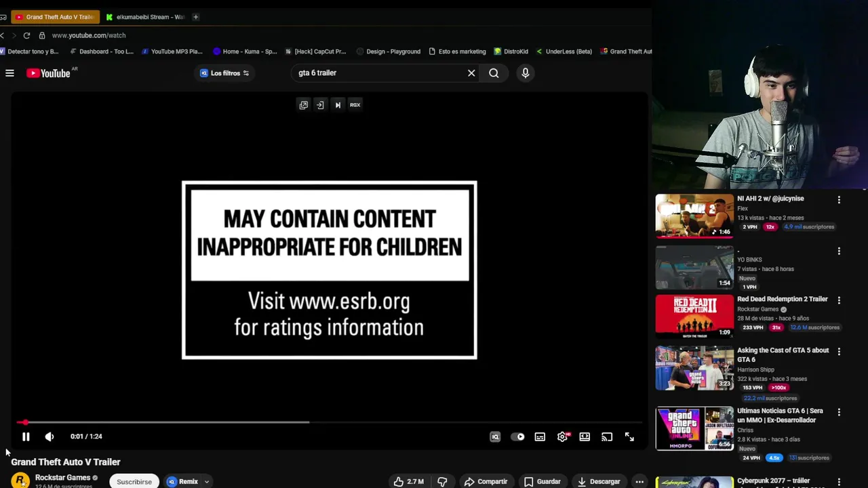Toggle subtitles in the player
868x488 pixels.
click(540, 437)
